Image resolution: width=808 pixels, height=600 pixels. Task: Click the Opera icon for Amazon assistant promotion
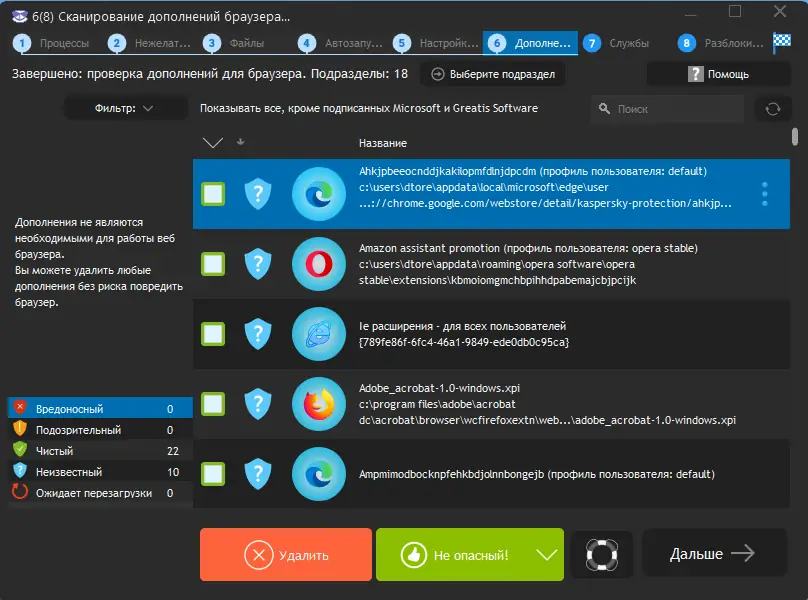pyautogui.click(x=319, y=264)
